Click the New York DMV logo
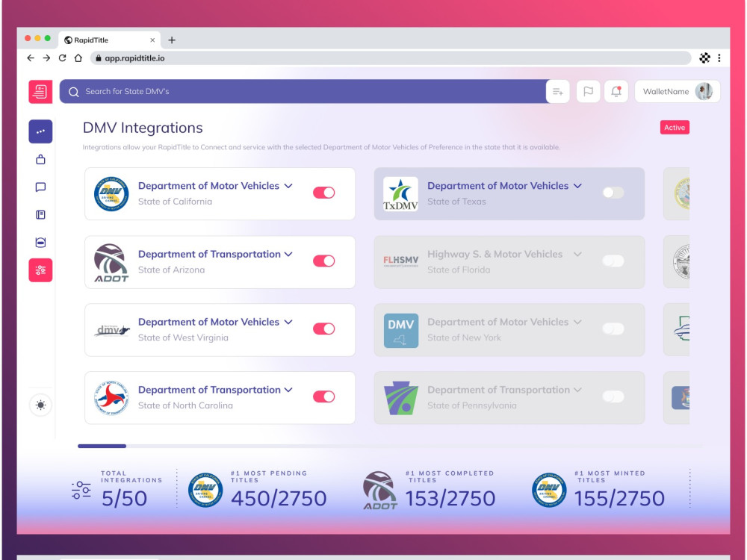The width and height of the screenshot is (747, 560). point(401,331)
